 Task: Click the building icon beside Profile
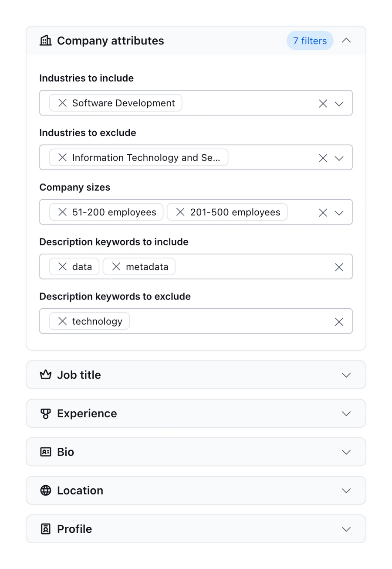tap(45, 528)
